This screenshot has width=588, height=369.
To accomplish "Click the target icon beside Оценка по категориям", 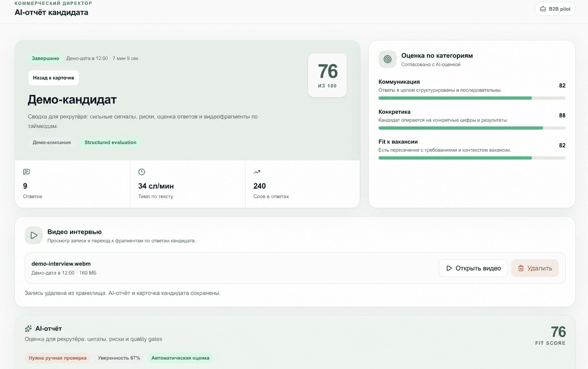I will 387,59.
